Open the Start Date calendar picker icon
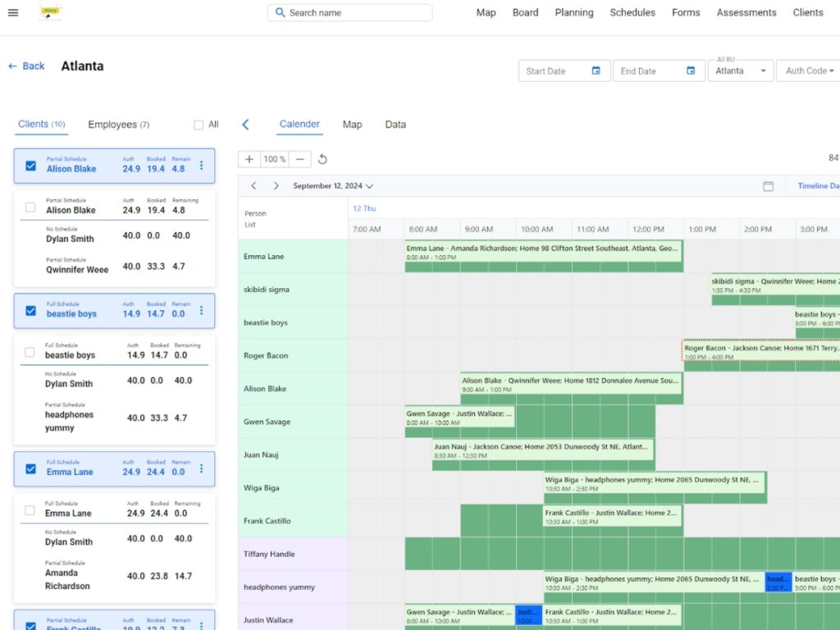This screenshot has width=840, height=630. (597, 71)
